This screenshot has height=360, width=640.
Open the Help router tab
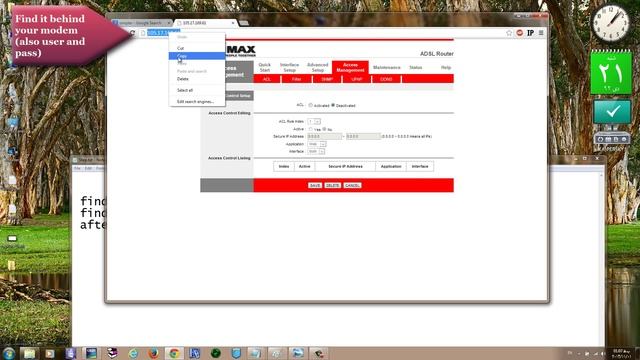click(x=446, y=67)
